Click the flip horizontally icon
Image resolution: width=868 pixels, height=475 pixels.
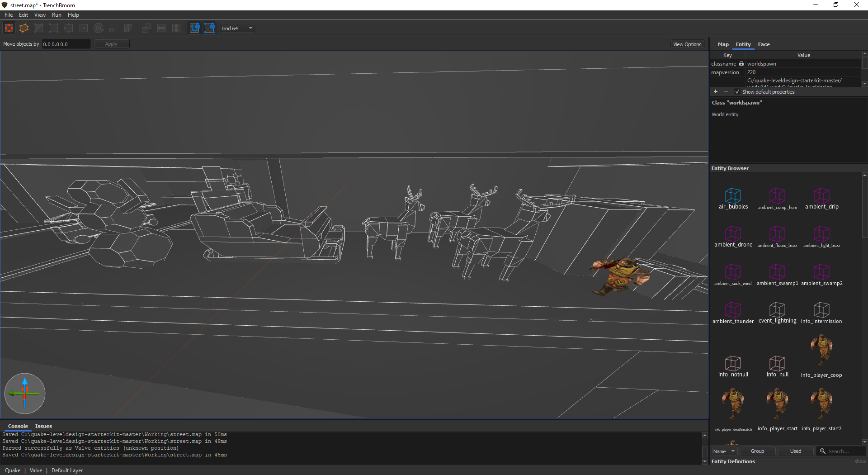161,28
